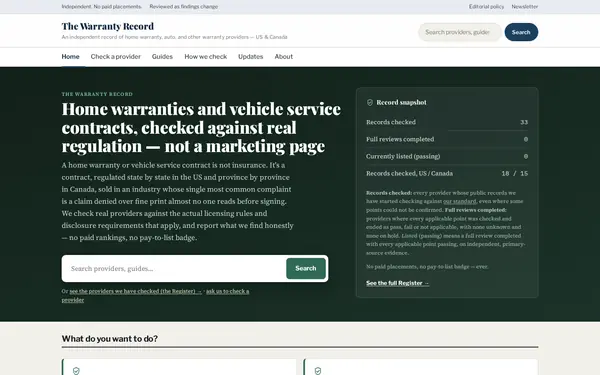This screenshot has width=600, height=375.
Task: Click the 18 / 15 value
Action: pyautogui.click(x=515, y=173)
